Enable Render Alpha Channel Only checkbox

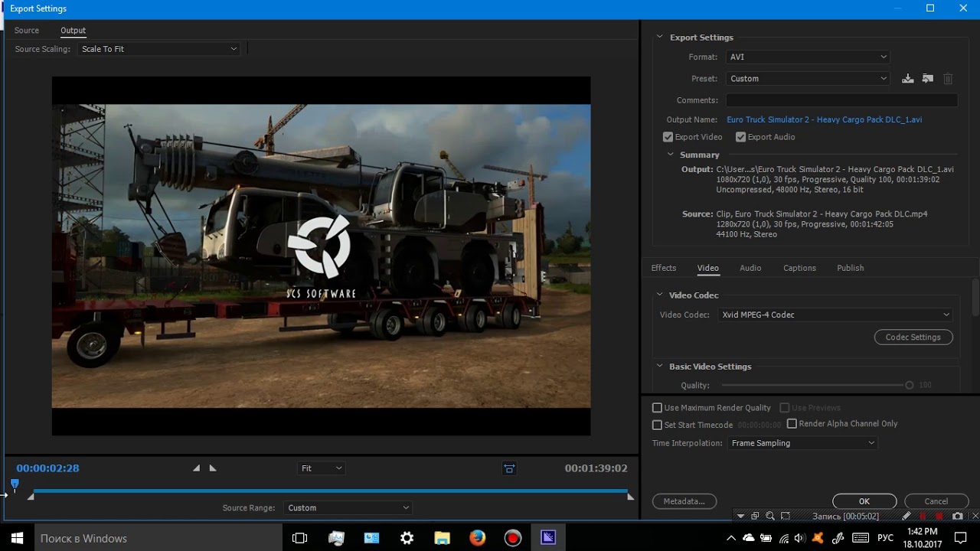point(792,423)
